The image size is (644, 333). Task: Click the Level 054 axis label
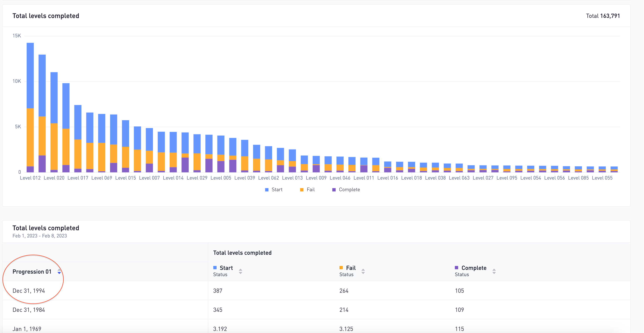(531, 178)
